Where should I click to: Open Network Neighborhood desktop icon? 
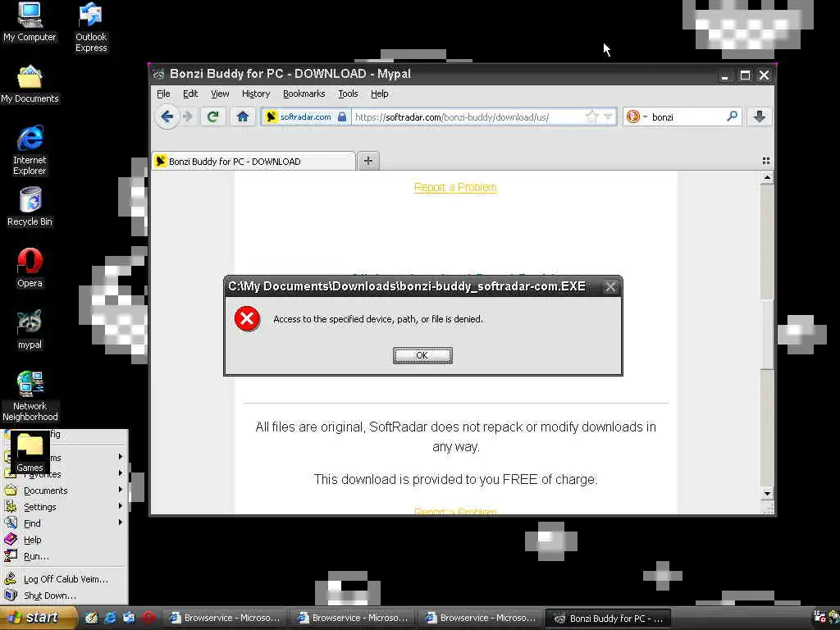click(30, 396)
